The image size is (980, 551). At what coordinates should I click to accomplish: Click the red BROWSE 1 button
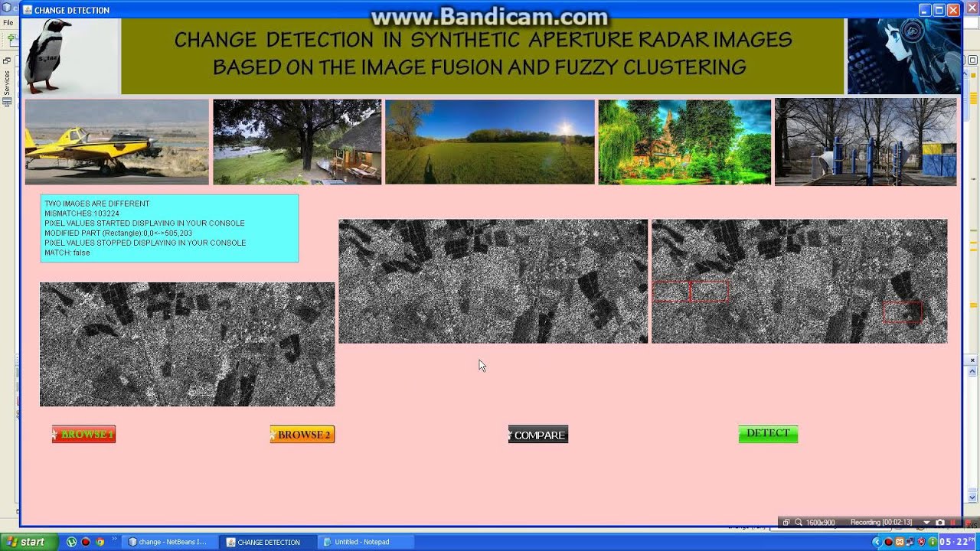pyautogui.click(x=83, y=434)
